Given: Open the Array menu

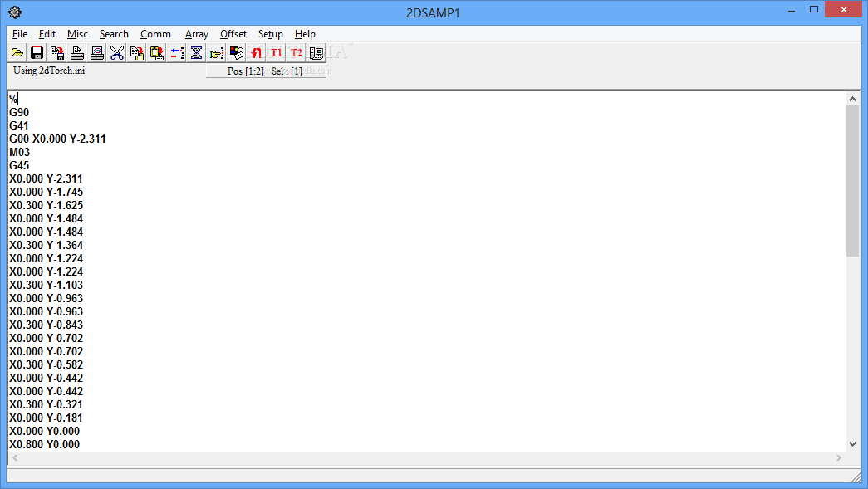Looking at the screenshot, I should pyautogui.click(x=197, y=34).
